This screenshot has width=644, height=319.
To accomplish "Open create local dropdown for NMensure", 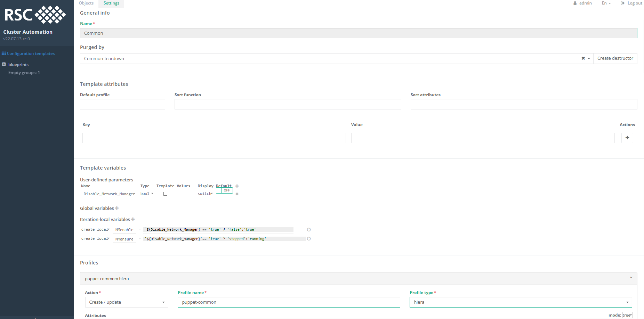I will pos(95,238).
